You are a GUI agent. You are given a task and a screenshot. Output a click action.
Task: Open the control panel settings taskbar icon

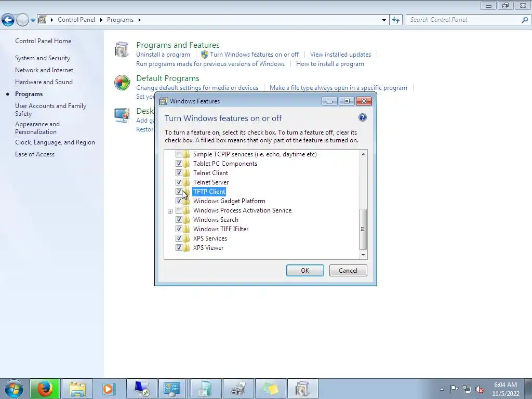171,389
